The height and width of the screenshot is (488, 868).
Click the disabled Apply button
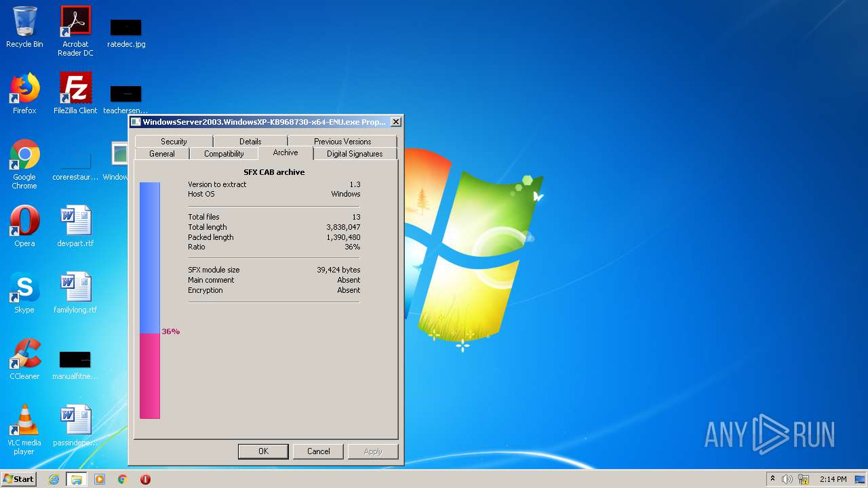(x=373, y=451)
